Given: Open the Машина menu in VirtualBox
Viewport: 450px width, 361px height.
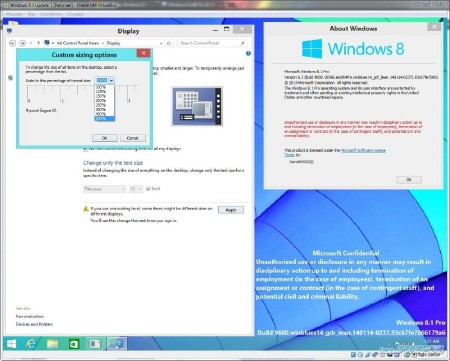Looking at the screenshot, I should (14, 14).
